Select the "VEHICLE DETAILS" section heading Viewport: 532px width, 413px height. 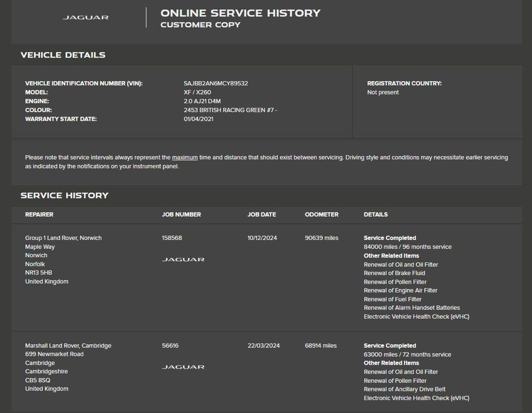click(x=63, y=55)
